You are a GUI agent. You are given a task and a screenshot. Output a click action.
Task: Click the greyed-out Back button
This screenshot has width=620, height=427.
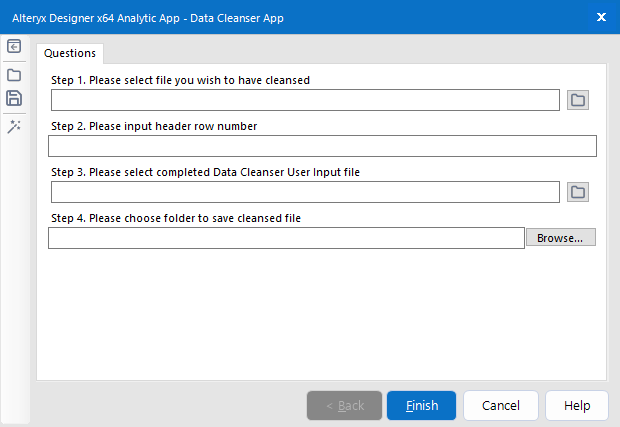(x=344, y=405)
